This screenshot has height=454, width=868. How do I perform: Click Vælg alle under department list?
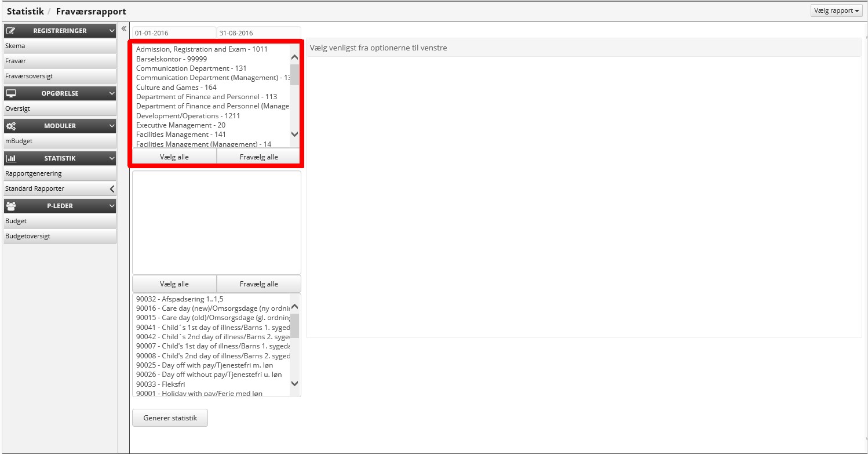174,157
